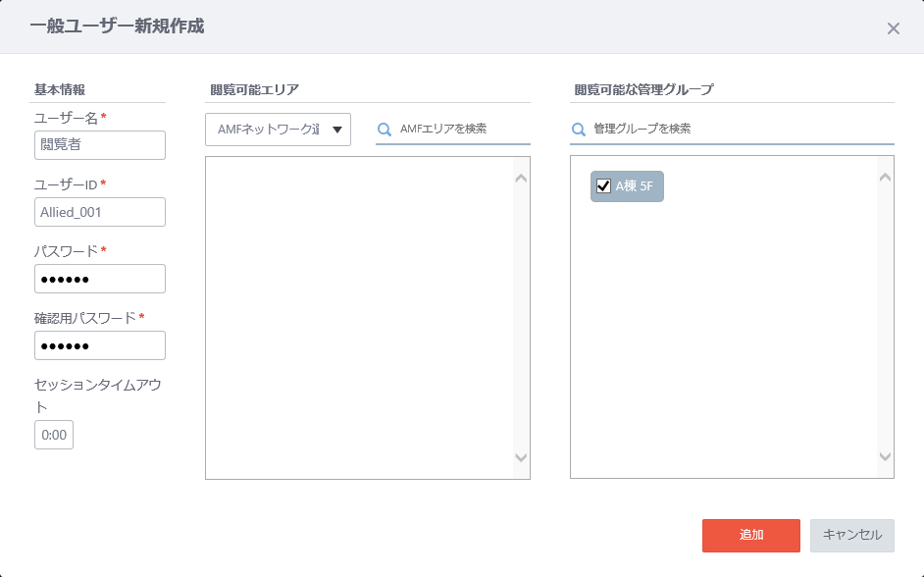The image size is (924, 577).
Task: Click the 閲覧可能エリア section heading
Action: pyautogui.click(x=255, y=89)
